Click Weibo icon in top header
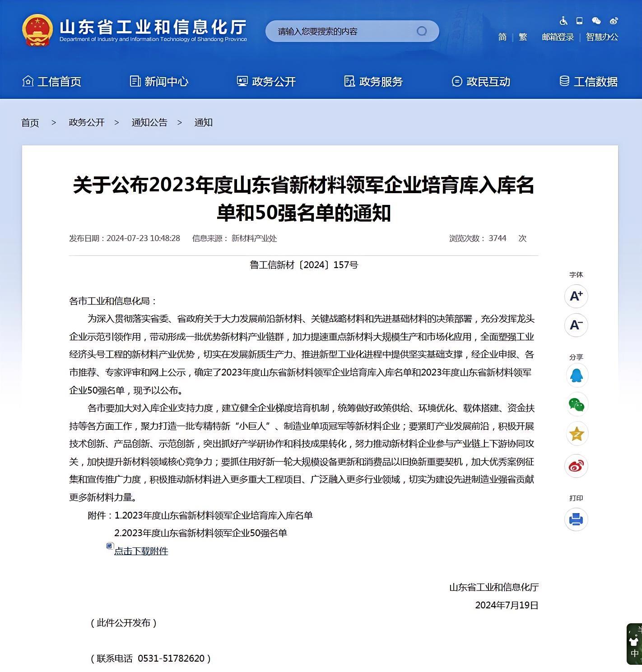This screenshot has width=642, height=672. coord(614,21)
